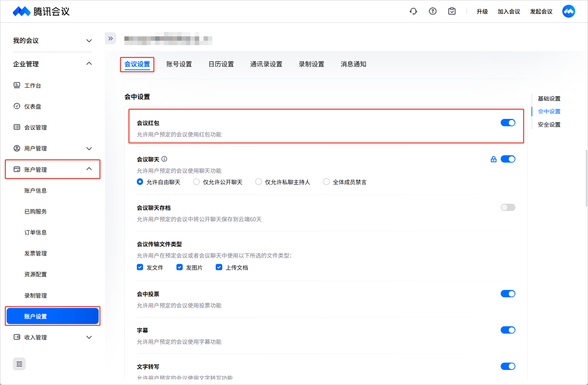Expand sidebar with double-arrow icon
The image size is (588, 385).
point(110,39)
